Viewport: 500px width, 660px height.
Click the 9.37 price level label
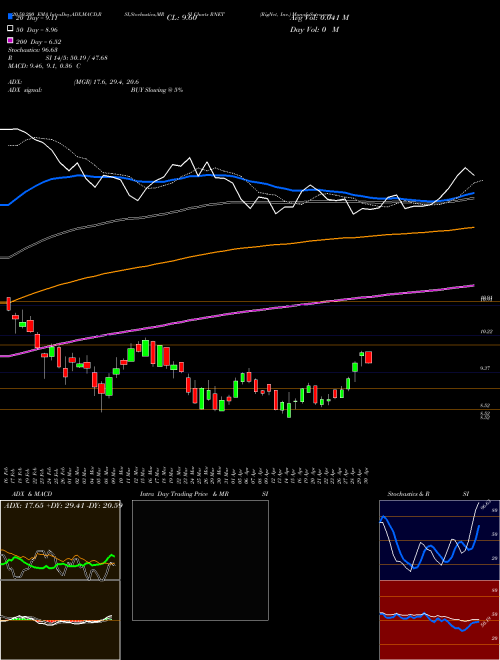coord(485,368)
